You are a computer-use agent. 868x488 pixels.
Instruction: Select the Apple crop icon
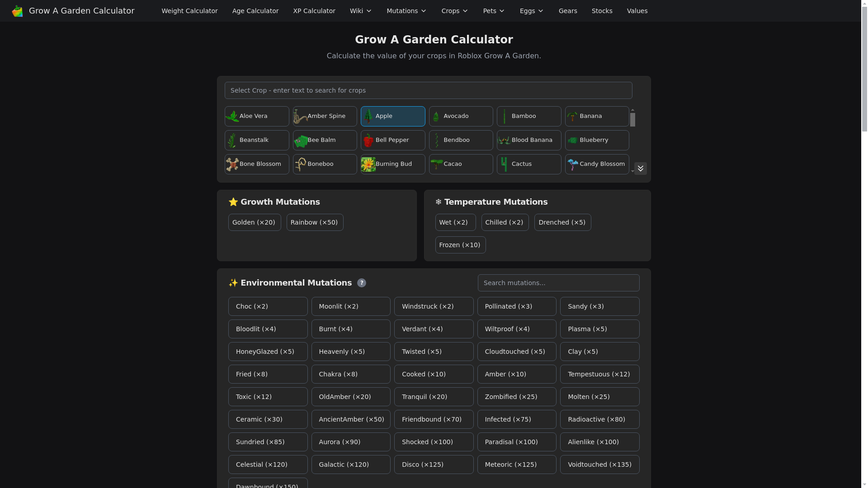coord(368,117)
